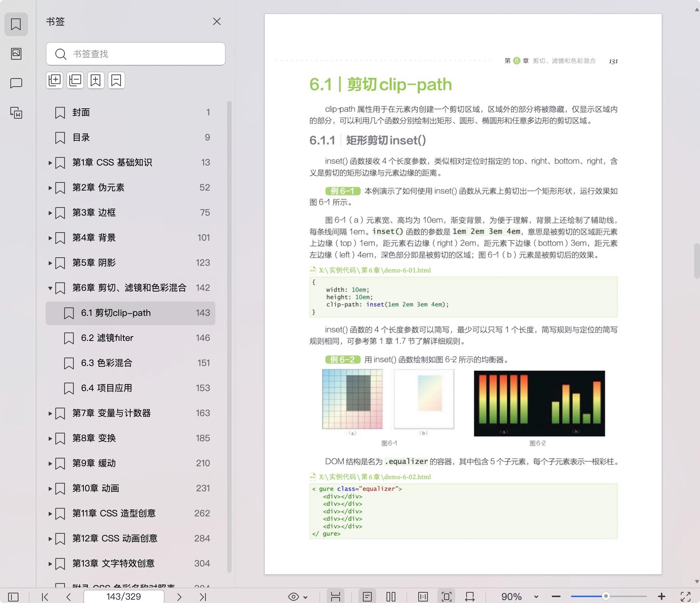Go to 第5章 阴影 bookmark text
700x603 pixels.
[x=94, y=263]
